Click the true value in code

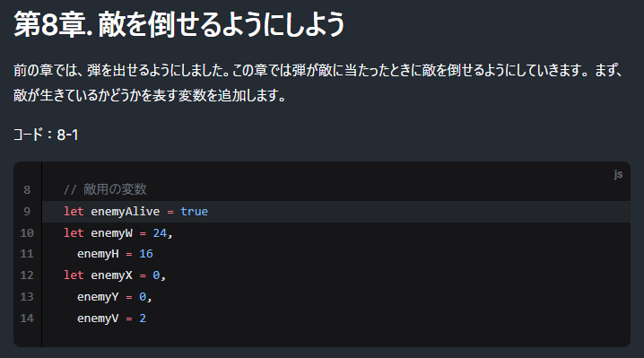pyautogui.click(x=195, y=211)
